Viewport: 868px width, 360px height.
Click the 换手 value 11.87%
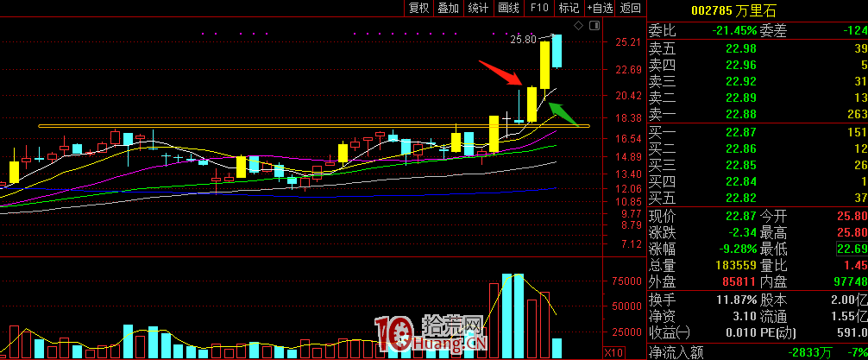tap(735, 300)
